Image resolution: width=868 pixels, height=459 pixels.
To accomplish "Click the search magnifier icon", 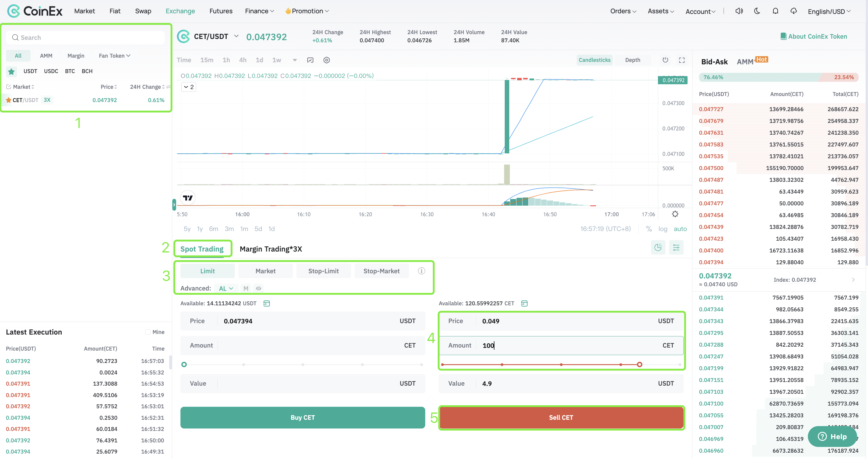I will 15,37.
